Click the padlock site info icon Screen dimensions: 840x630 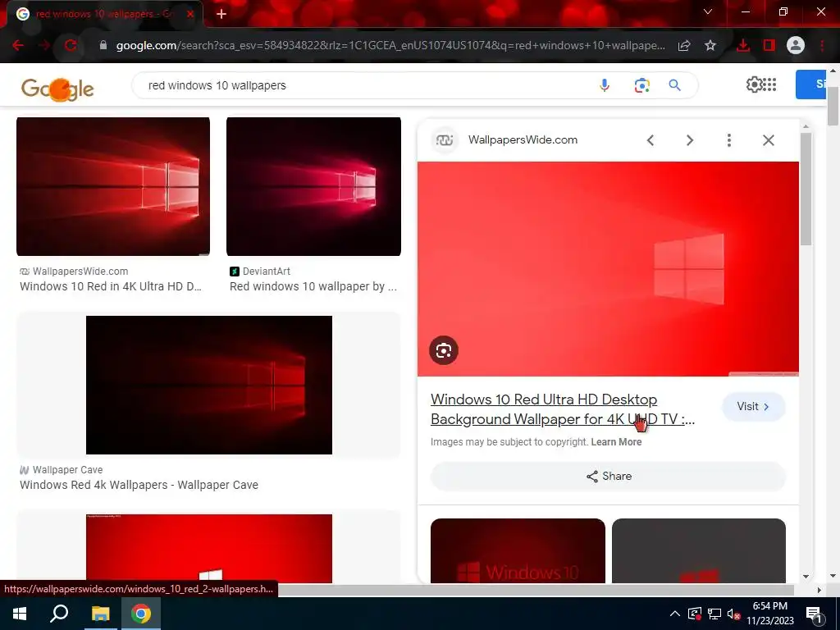[x=103, y=46]
